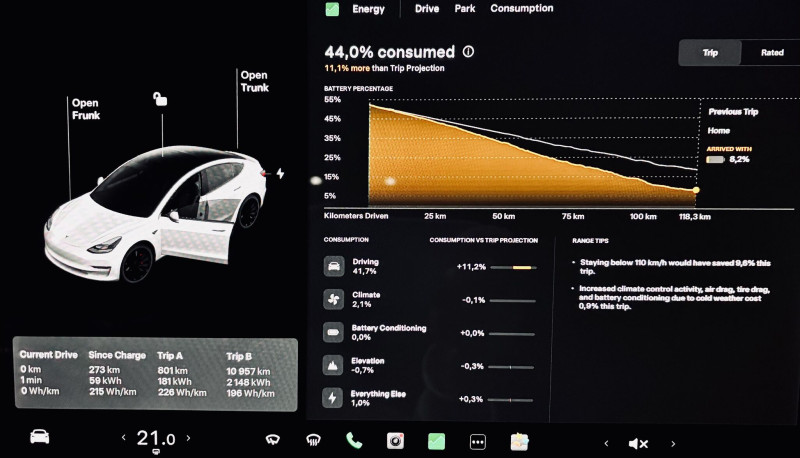
Task: Open the Energy app in bottom bar
Action: (x=436, y=441)
